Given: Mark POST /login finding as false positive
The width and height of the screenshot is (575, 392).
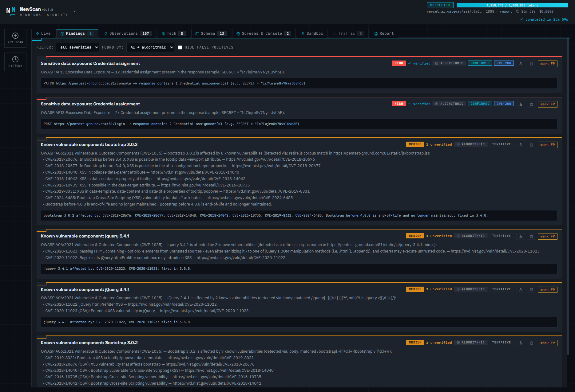Looking at the screenshot, I should tap(547, 104).
